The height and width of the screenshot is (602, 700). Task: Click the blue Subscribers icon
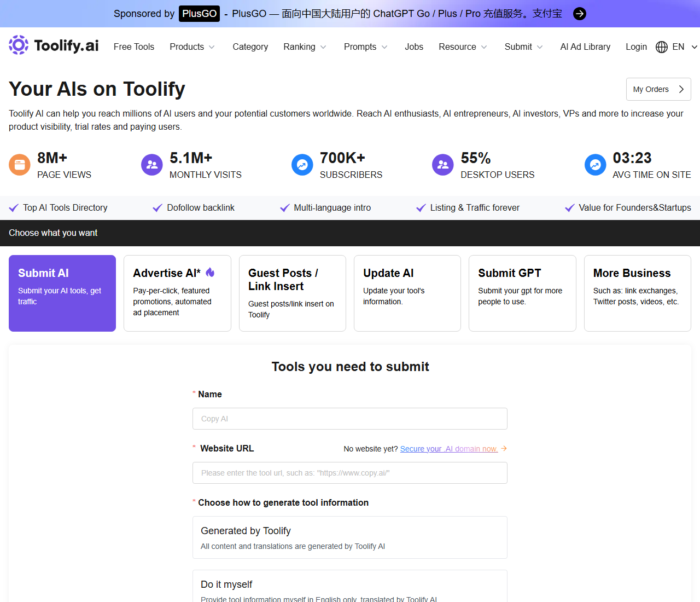(302, 165)
